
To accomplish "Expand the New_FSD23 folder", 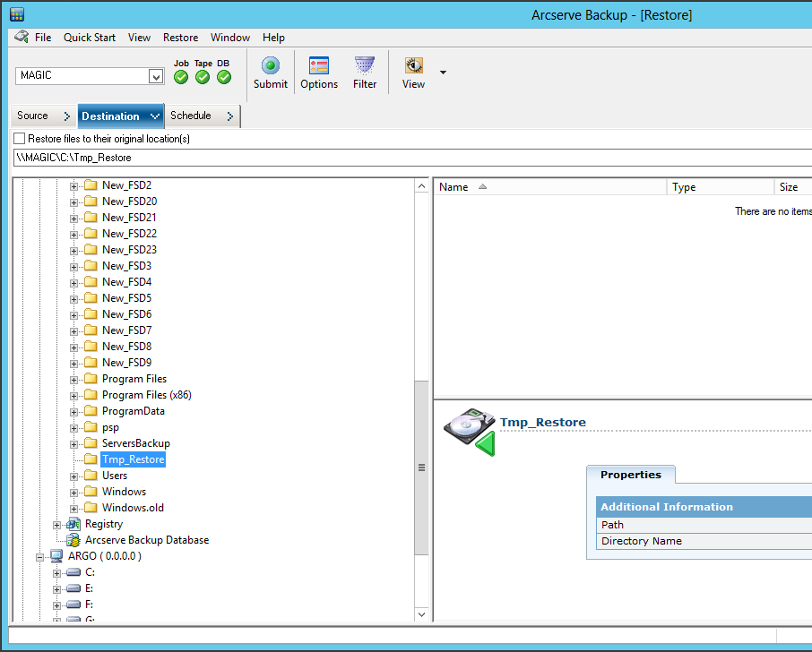I will (x=74, y=251).
